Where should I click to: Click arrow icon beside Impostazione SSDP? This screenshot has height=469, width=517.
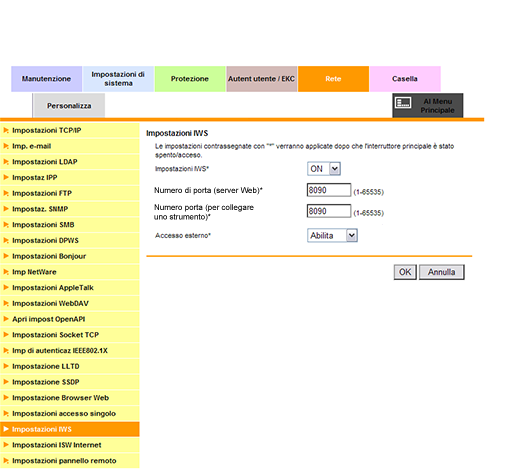tap(6, 382)
